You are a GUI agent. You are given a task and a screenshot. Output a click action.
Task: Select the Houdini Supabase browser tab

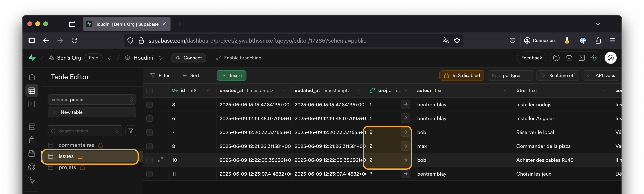coord(126,24)
